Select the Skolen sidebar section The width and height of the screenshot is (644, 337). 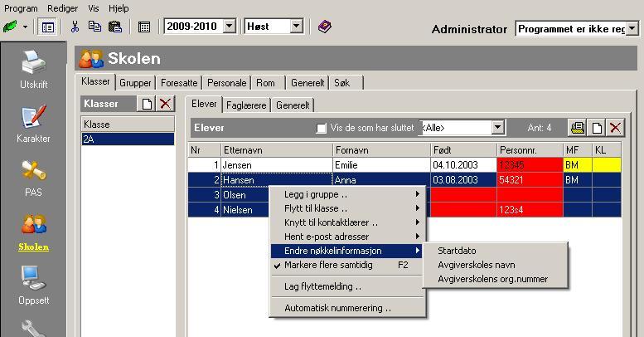(x=33, y=232)
